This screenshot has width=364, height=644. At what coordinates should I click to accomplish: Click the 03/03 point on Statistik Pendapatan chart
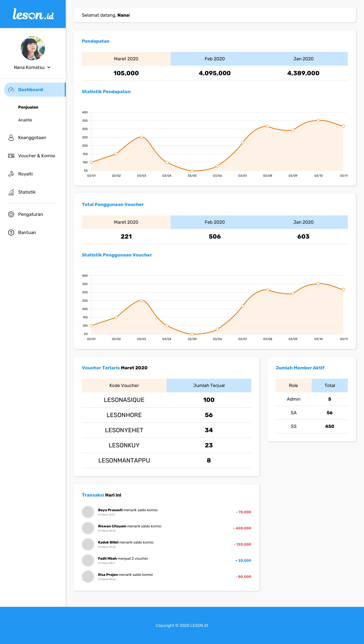(141, 137)
